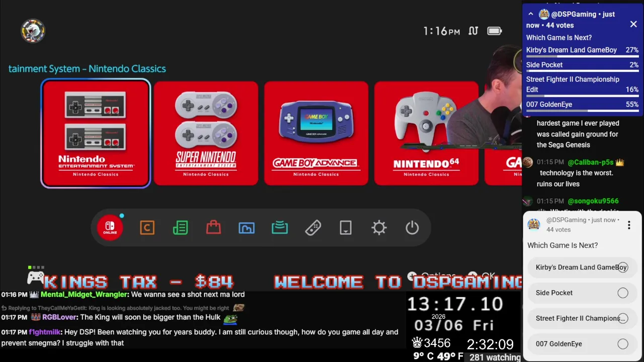Click @songoku9566 username in chat
Image resolution: width=644 pixels, height=362 pixels.
[593, 201]
